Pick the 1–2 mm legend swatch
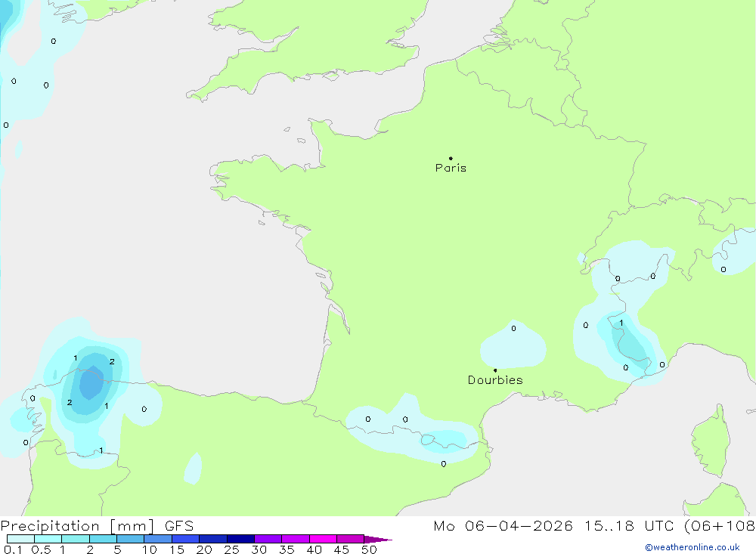The width and height of the screenshot is (756, 554). click(x=75, y=539)
